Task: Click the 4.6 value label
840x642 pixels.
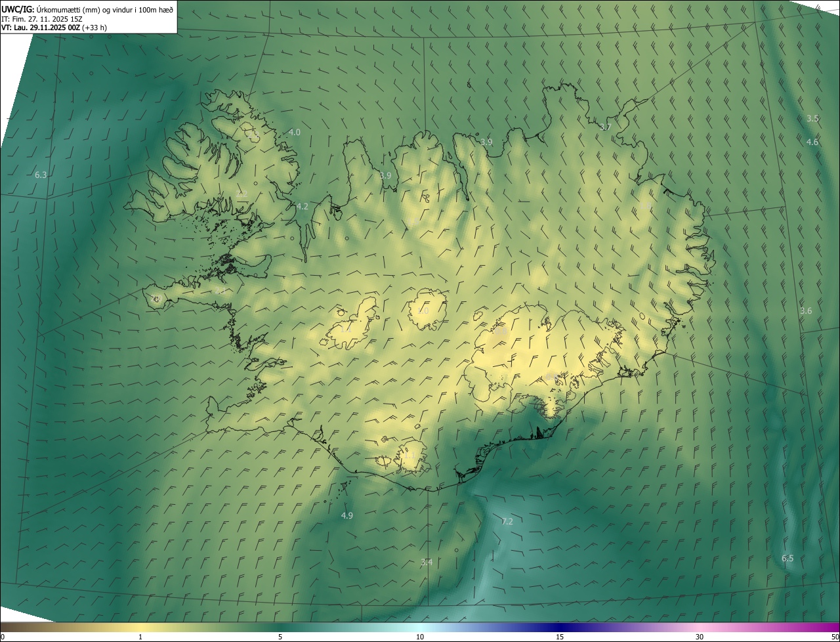Action: [812, 142]
